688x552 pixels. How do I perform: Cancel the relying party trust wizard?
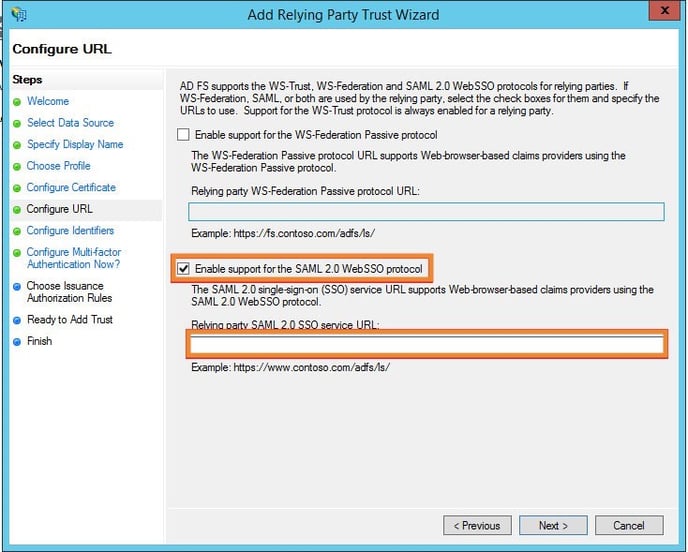[x=628, y=525]
